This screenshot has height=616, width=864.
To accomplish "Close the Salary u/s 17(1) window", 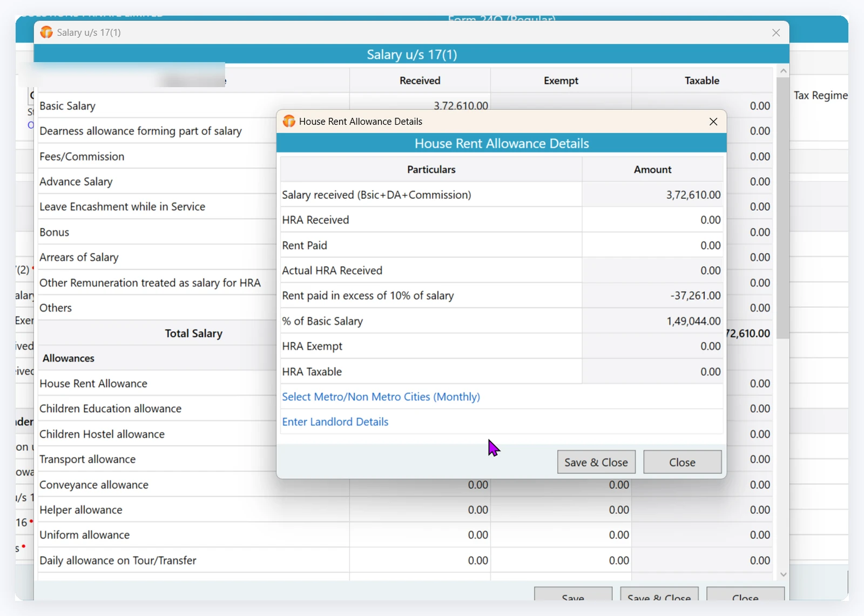I will 776,32.
